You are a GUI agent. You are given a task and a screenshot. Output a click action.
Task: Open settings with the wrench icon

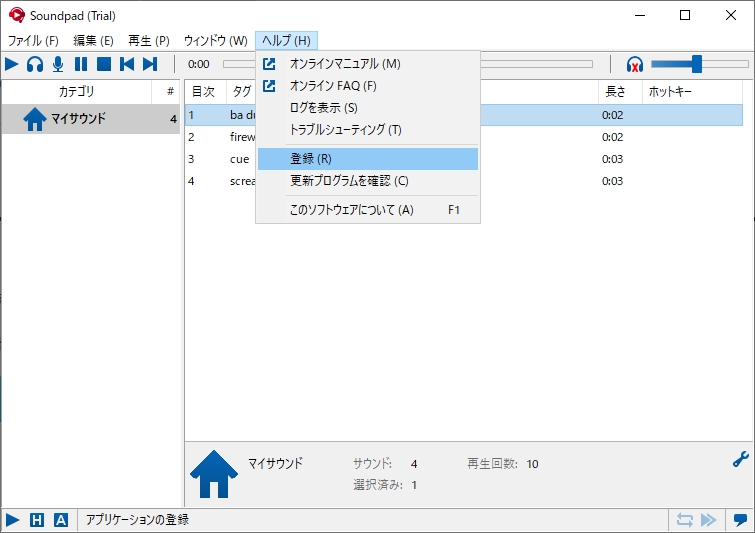(741, 459)
